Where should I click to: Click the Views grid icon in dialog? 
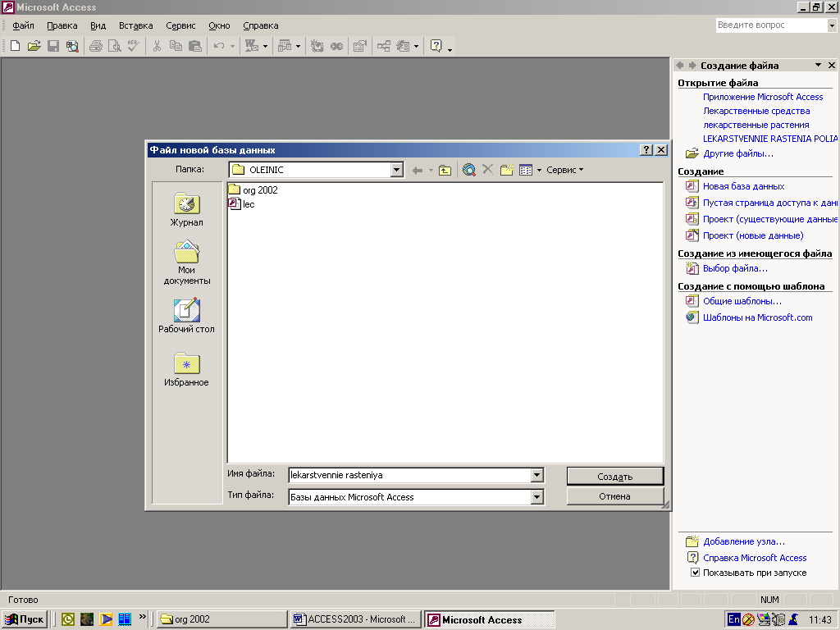526,170
